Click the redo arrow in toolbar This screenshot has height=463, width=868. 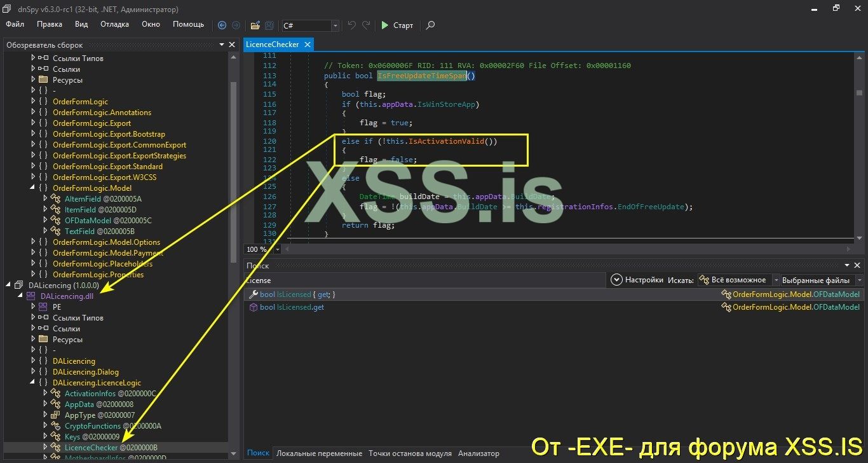click(366, 25)
